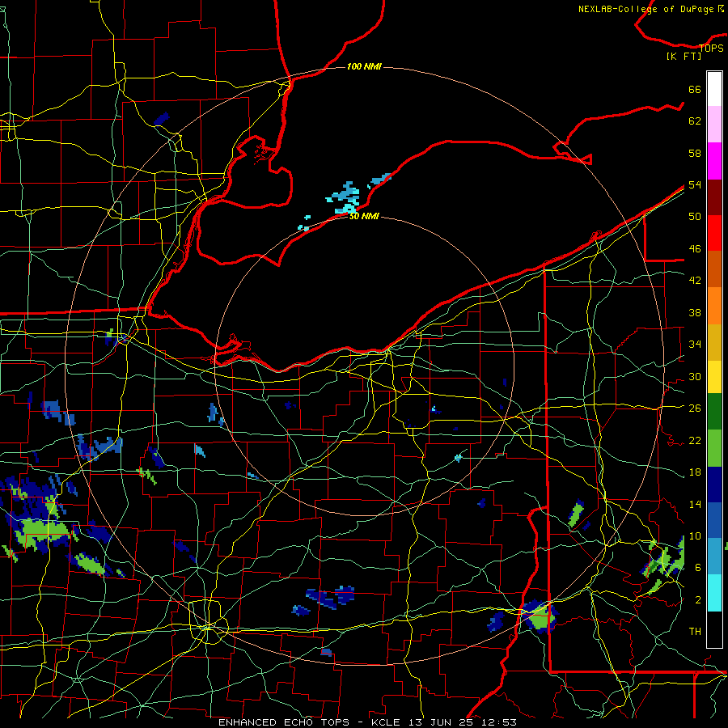Select the light pink legend swatch
This screenshot has width=728, height=728.
click(714, 125)
